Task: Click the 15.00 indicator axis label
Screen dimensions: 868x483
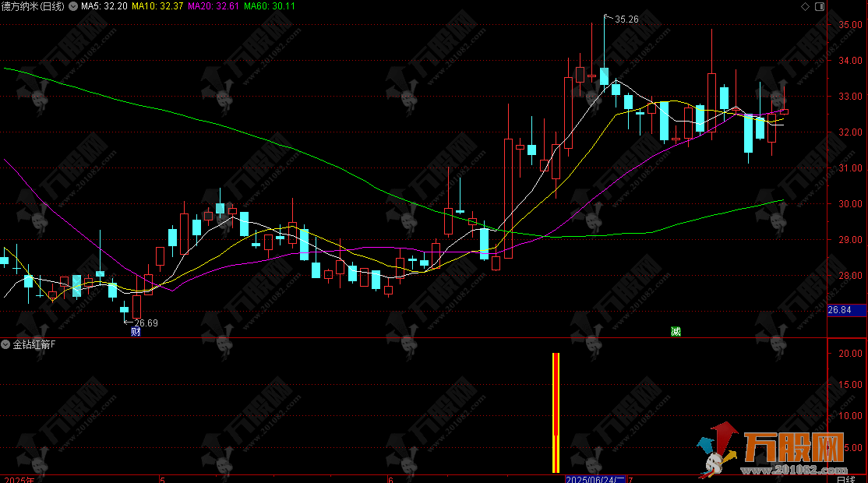Action: (850, 385)
